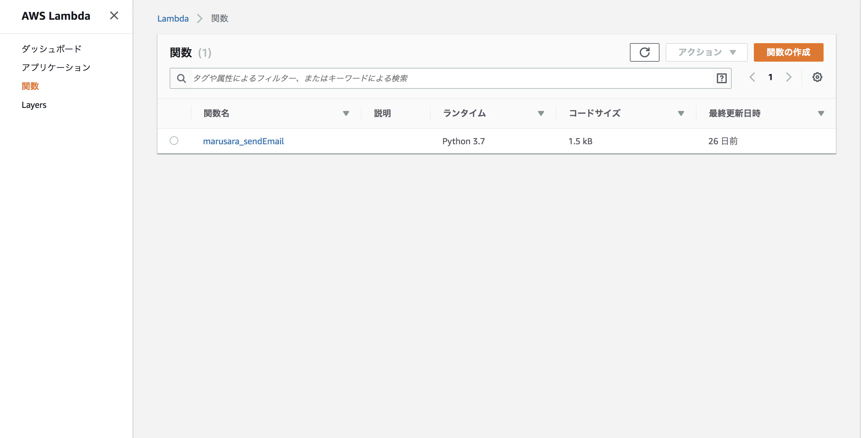868x438 pixels.
Task: Close the AWS Lambda sidebar panel
Action: coord(114,16)
